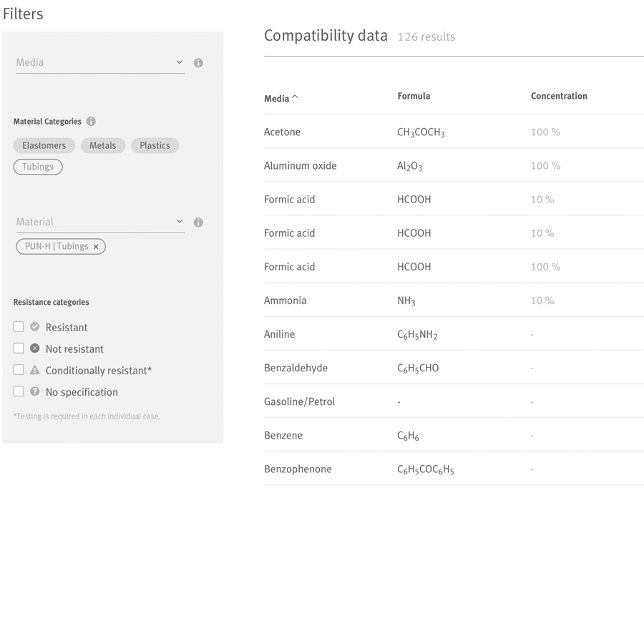Enable the Resistant checkbox
Image resolution: width=644 pixels, height=644 pixels.
click(x=19, y=327)
